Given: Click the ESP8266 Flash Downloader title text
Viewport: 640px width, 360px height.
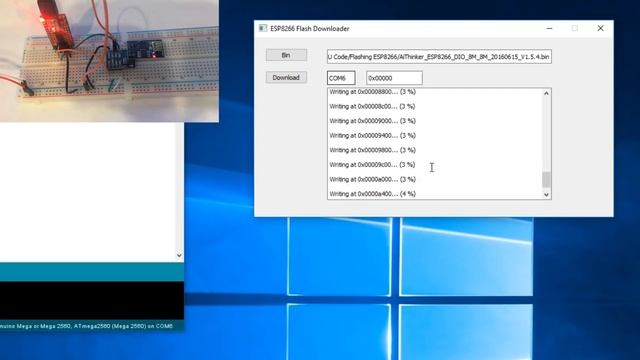Looking at the screenshot, I should [309, 29].
